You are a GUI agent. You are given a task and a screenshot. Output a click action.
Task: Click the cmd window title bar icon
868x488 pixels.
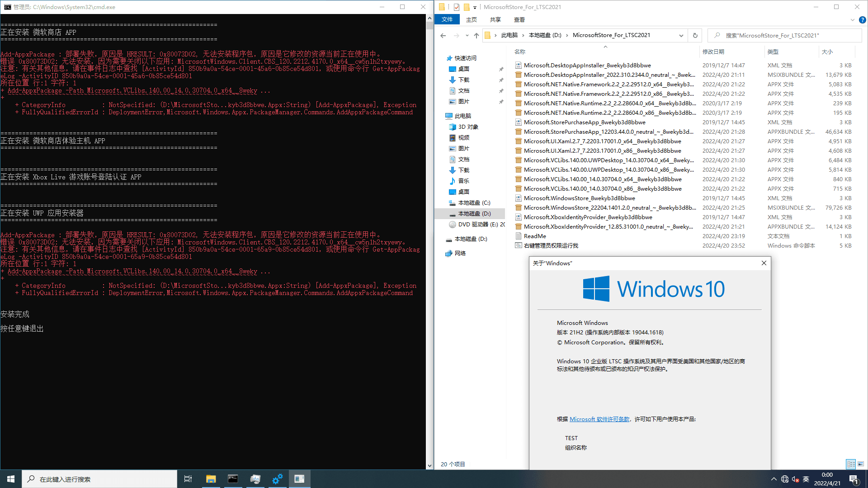click(x=8, y=7)
